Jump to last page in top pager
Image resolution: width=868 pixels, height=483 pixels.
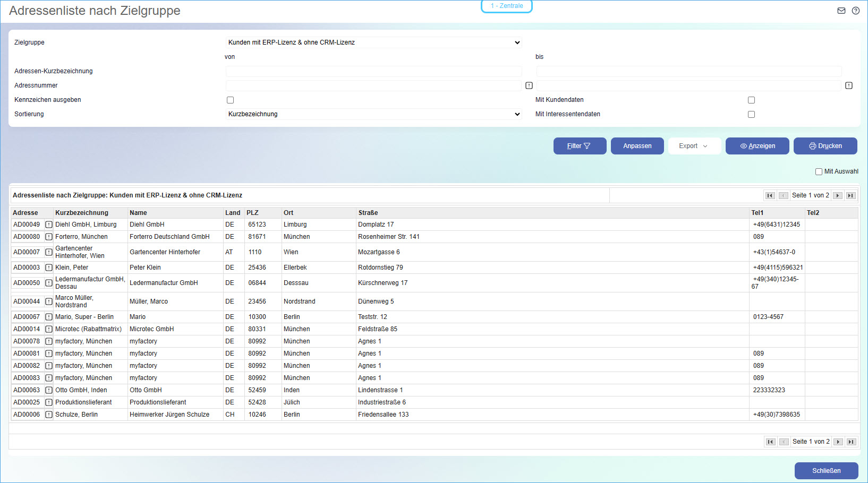851,195
